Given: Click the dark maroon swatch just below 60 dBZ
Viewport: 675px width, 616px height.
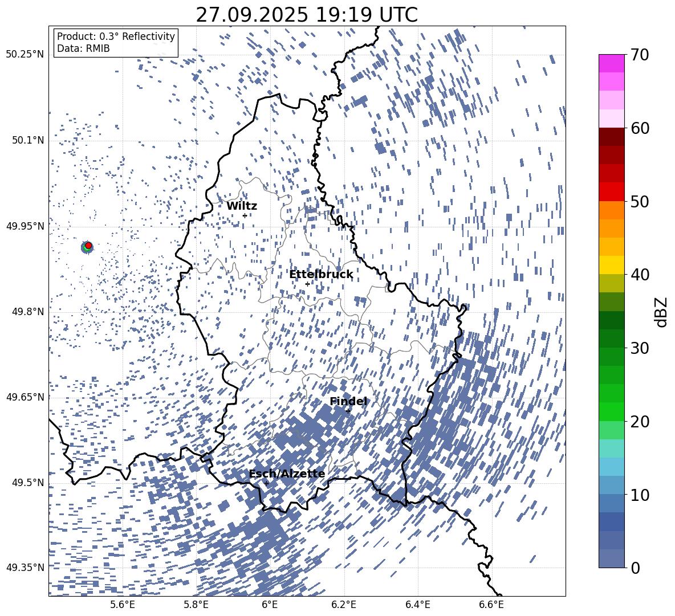Looking at the screenshot, I should pyautogui.click(x=612, y=137).
